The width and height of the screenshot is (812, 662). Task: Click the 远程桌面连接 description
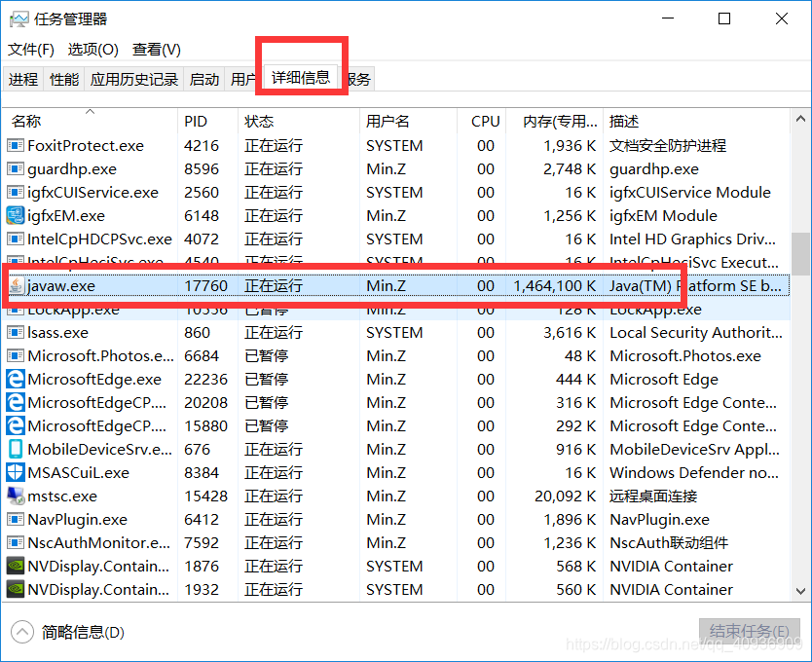(x=653, y=496)
